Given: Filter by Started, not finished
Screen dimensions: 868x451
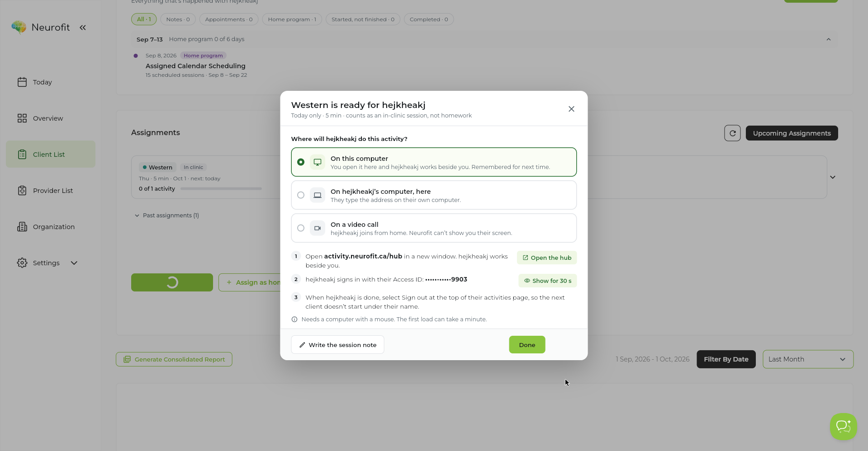Looking at the screenshot, I should coord(363,19).
